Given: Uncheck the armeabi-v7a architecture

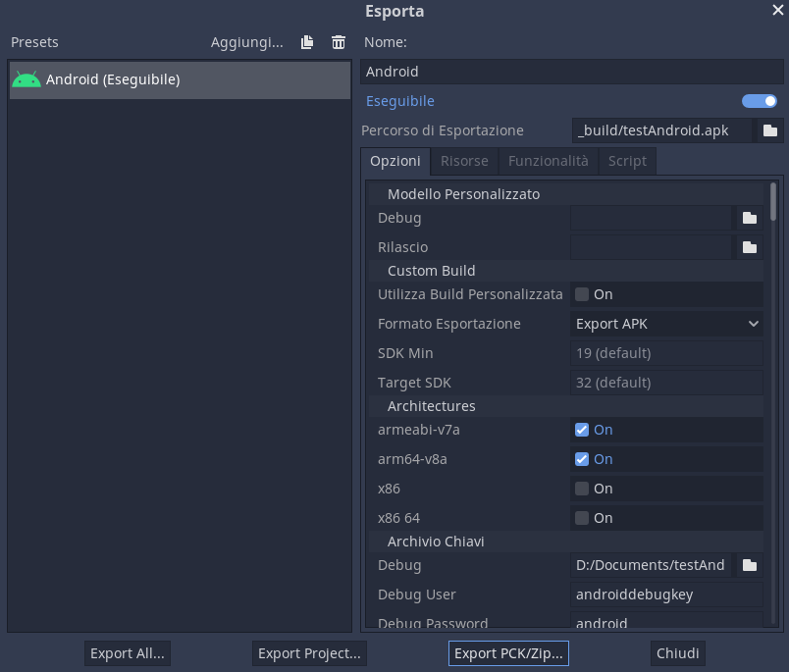Looking at the screenshot, I should (582, 430).
